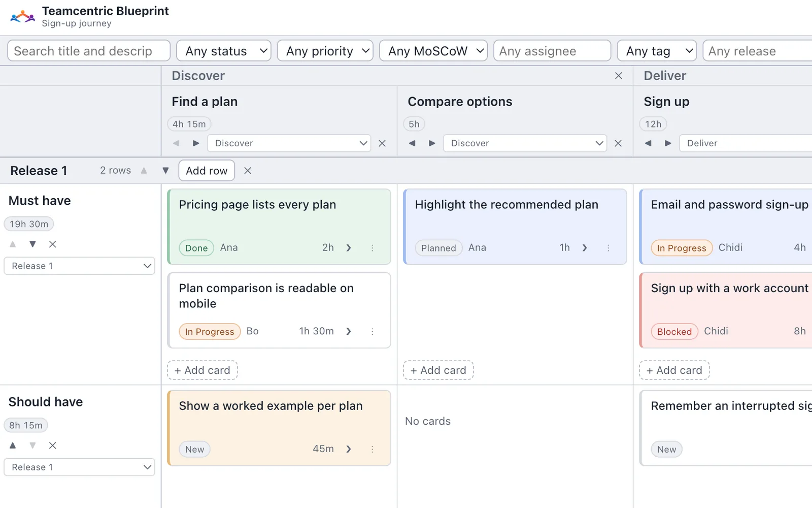Image resolution: width=812 pixels, height=508 pixels.
Task: Remove the Discover phase with its X
Action: point(619,76)
